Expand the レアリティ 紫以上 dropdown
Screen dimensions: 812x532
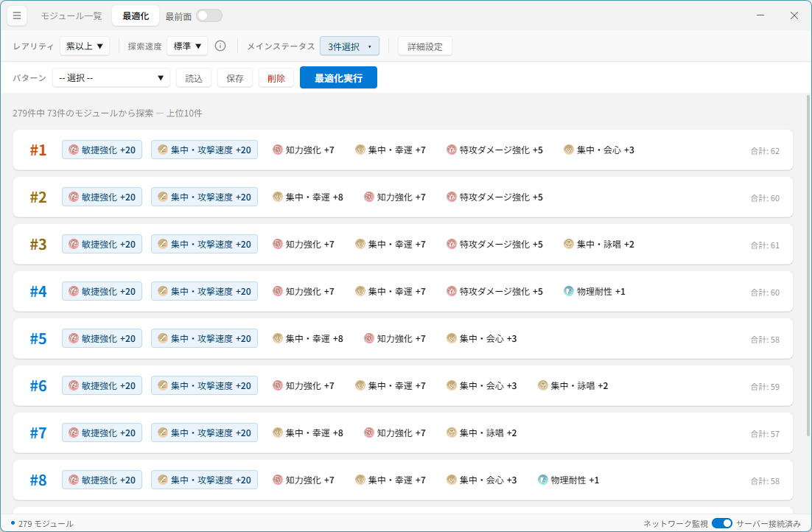tap(85, 46)
